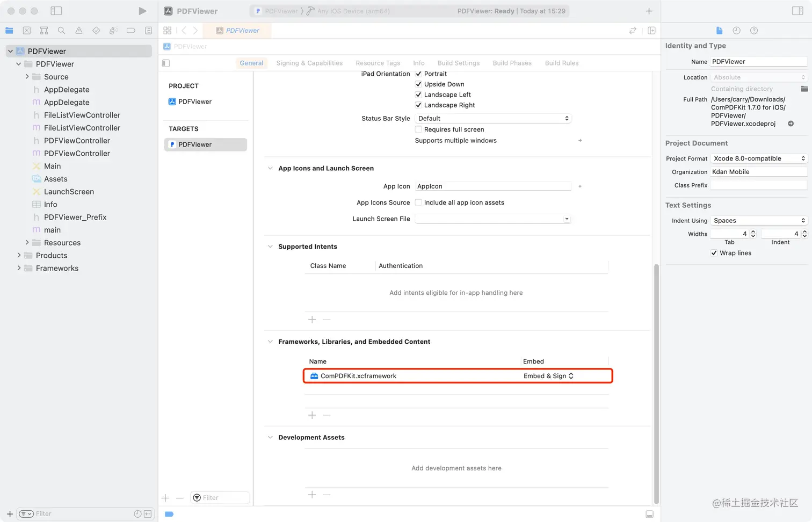Open the Debug navigator icon
The width and height of the screenshot is (812, 522).
tap(113, 31)
